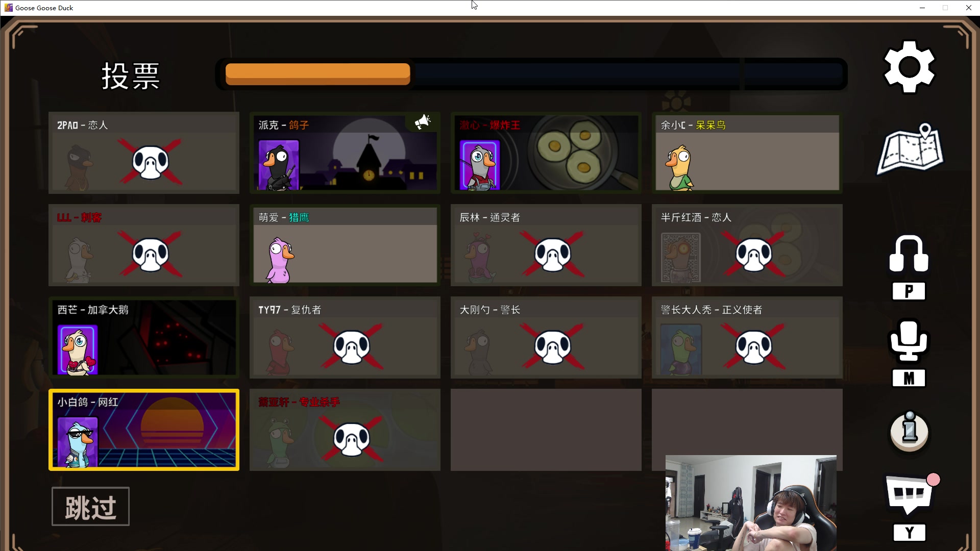
Task: Open the info button icon
Action: 909,432
